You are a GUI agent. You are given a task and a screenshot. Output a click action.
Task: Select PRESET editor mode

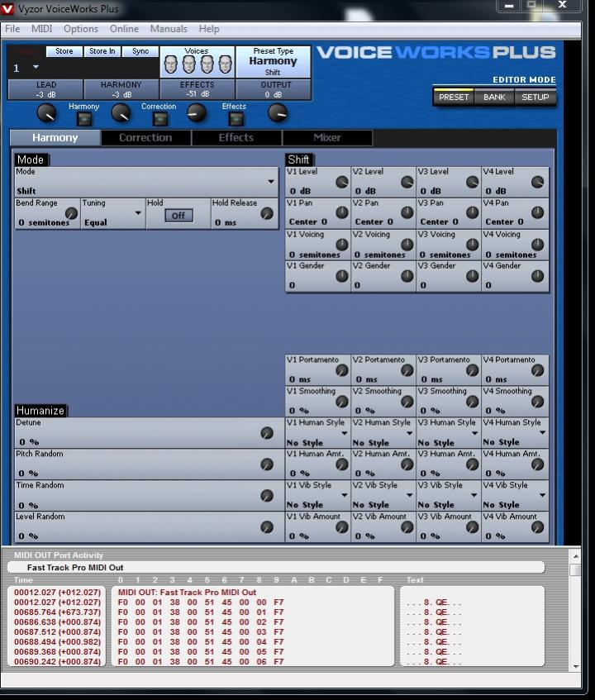point(454,97)
